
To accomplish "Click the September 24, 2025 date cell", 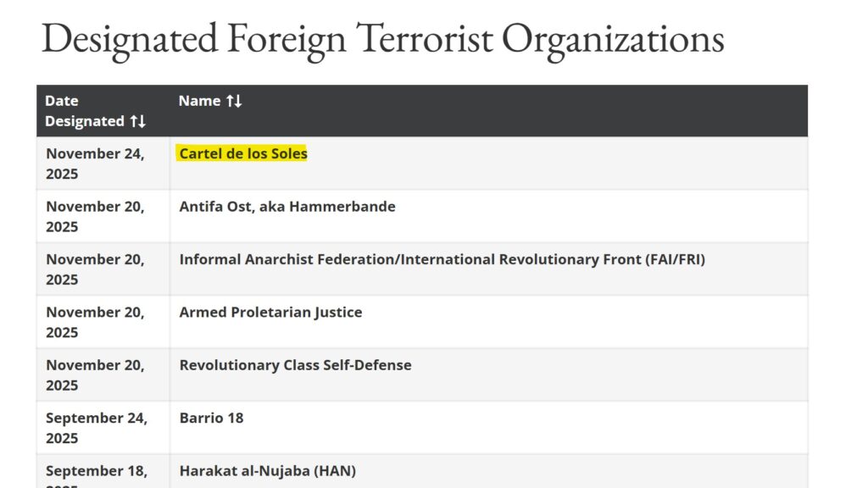I will click(x=96, y=428).
